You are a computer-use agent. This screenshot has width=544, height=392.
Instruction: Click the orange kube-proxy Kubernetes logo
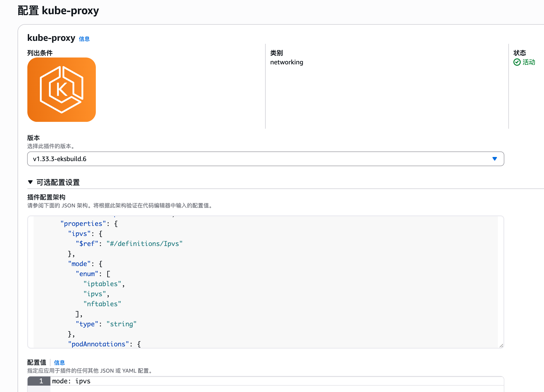point(61,89)
